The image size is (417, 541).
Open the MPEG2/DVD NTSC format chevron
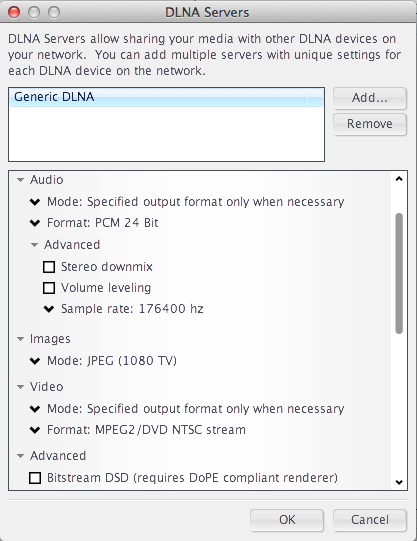click(35, 430)
